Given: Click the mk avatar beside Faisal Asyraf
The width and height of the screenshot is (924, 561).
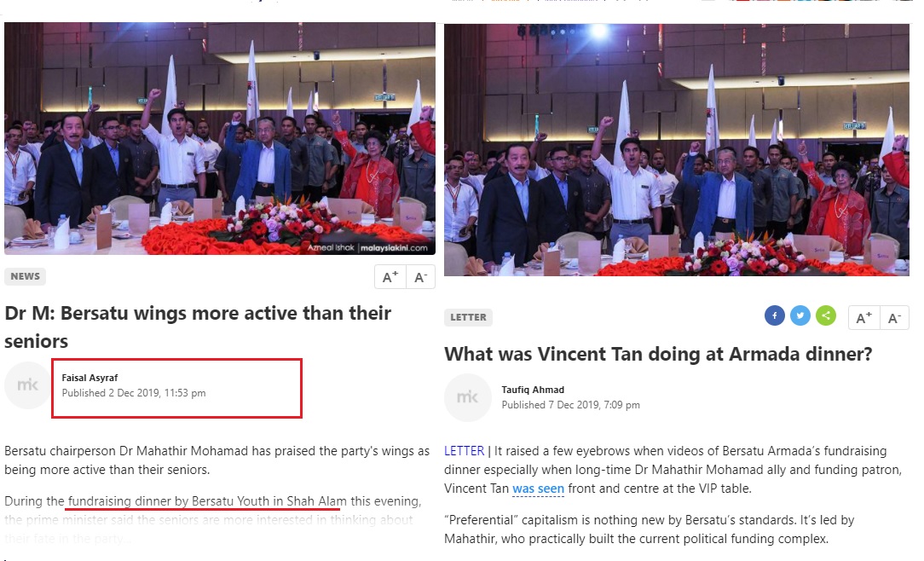Looking at the screenshot, I should 27,385.
